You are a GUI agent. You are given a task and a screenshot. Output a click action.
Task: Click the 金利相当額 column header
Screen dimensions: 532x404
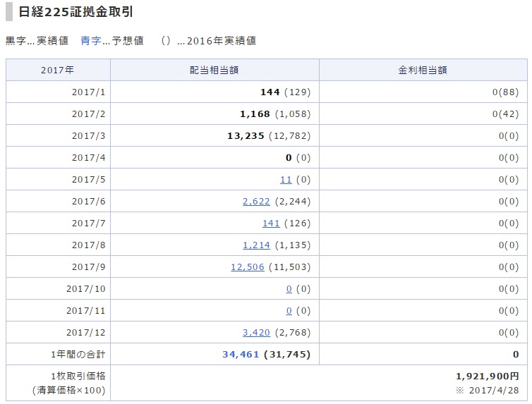pyautogui.click(x=423, y=70)
